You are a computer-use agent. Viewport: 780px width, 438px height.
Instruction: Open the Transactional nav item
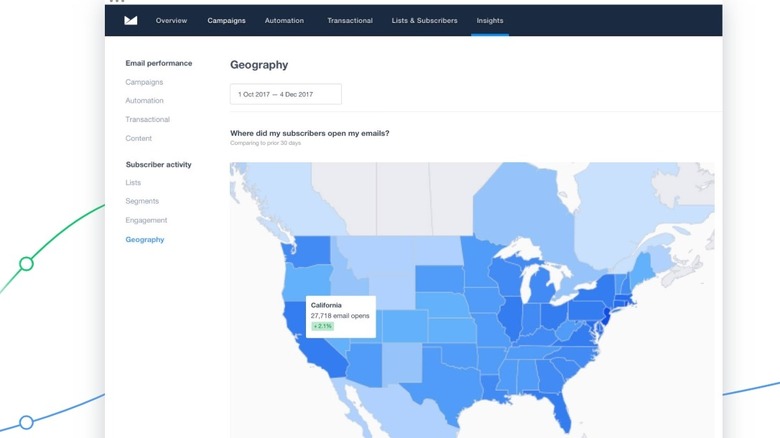(350, 20)
